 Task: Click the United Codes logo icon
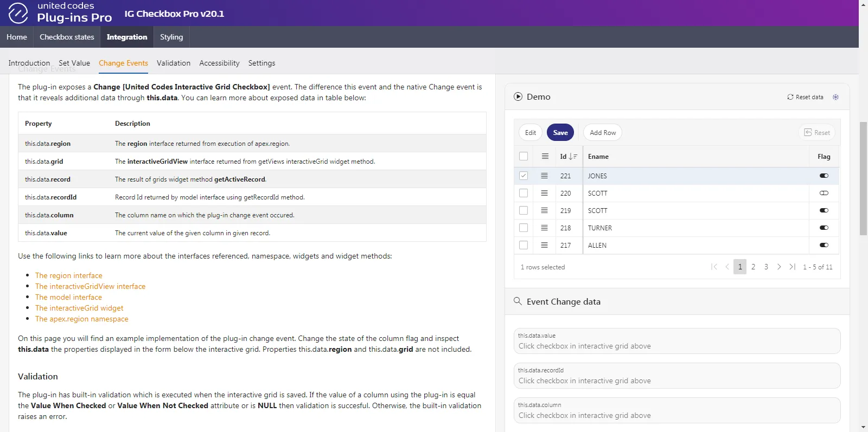pyautogui.click(x=18, y=13)
